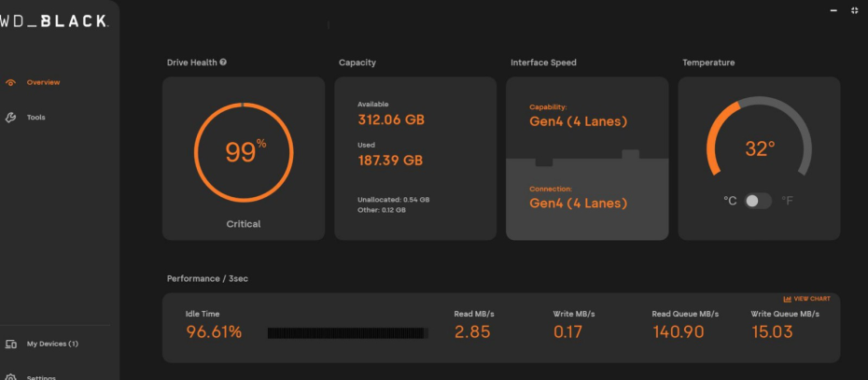This screenshot has height=380, width=868.
Task: Open the Overview page in the sidebar
Action: pos(43,82)
